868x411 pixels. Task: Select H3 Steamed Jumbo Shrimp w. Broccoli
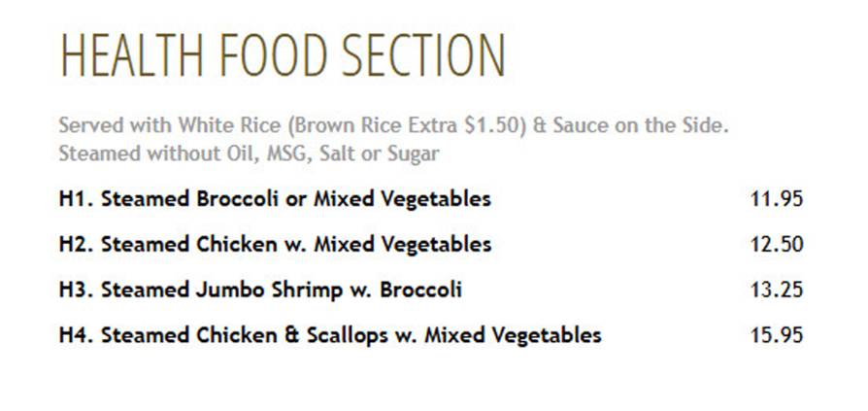[260, 291]
